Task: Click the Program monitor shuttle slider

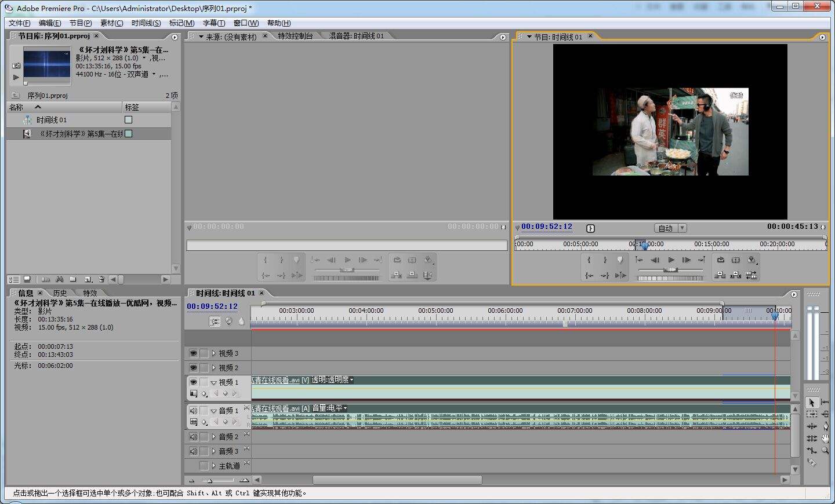Action: tap(670, 269)
